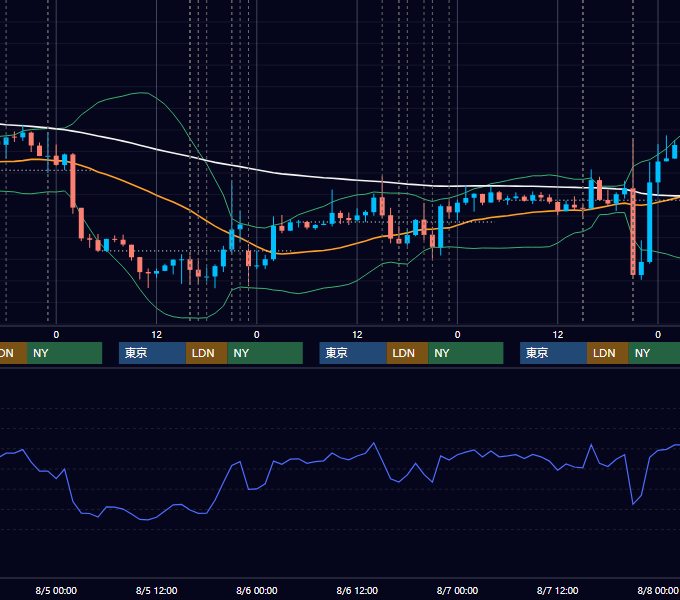Image resolution: width=680 pixels, height=600 pixels.
Task: Select the NY session block spanning 8/8 00:00
Action: [x=654, y=353]
